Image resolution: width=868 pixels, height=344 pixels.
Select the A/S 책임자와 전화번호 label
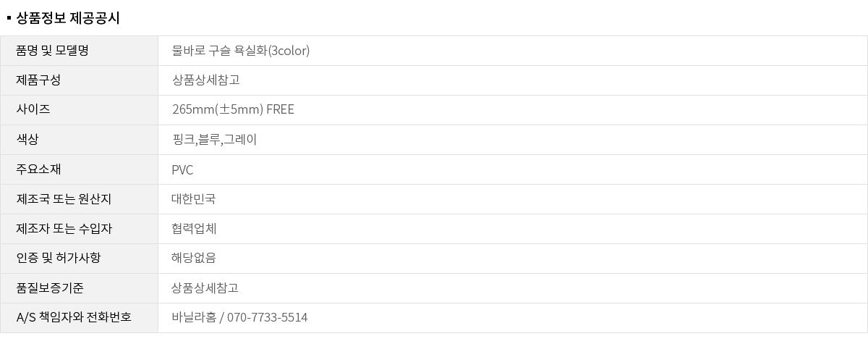click(74, 318)
